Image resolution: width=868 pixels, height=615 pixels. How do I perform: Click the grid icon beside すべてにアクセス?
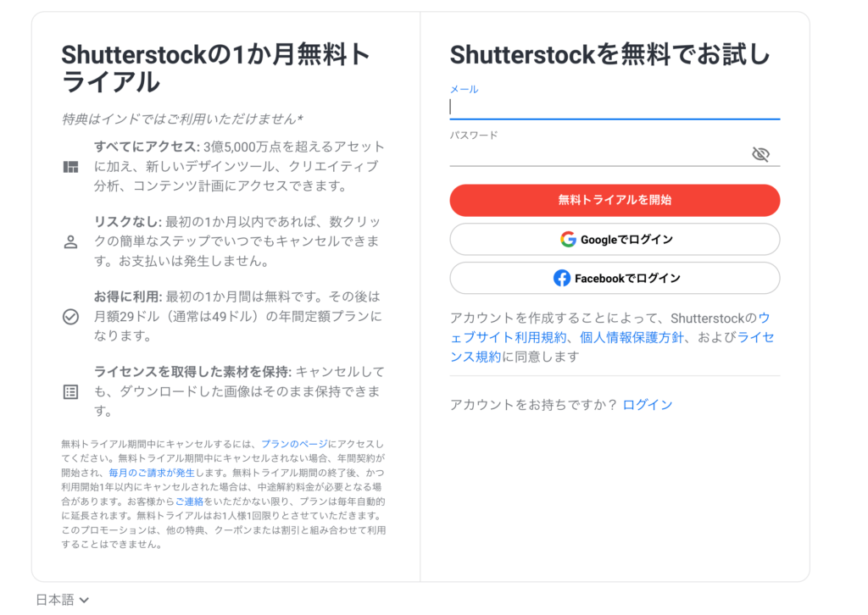pos(70,167)
